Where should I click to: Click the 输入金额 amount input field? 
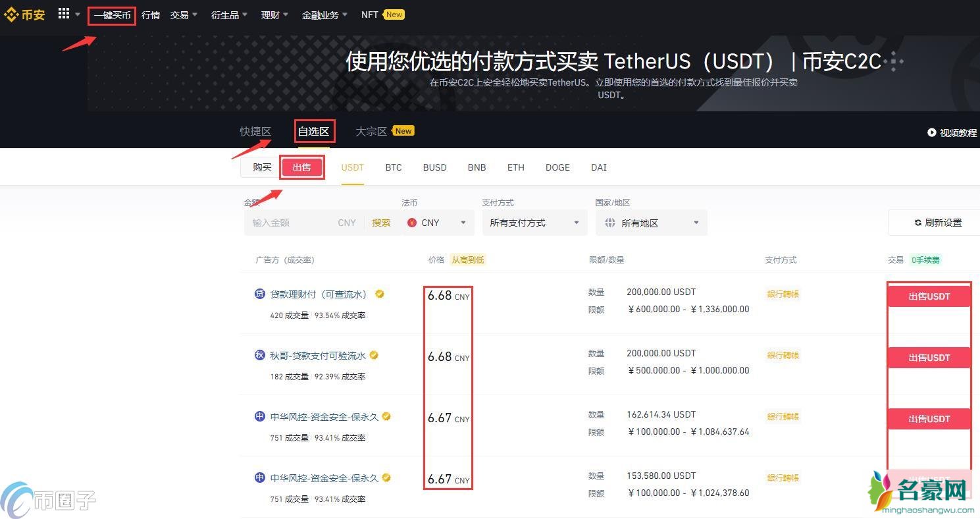click(x=290, y=223)
